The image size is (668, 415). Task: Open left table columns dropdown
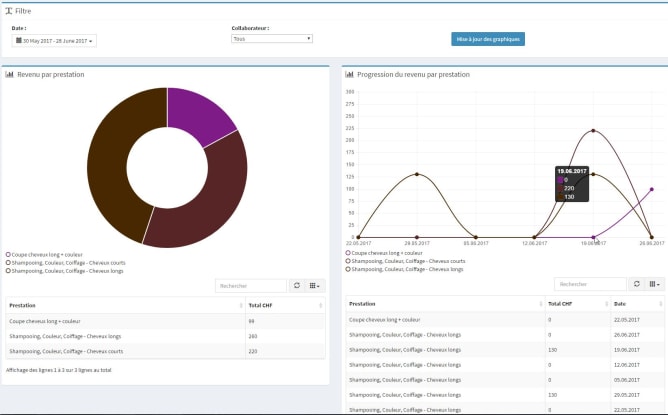click(x=315, y=285)
